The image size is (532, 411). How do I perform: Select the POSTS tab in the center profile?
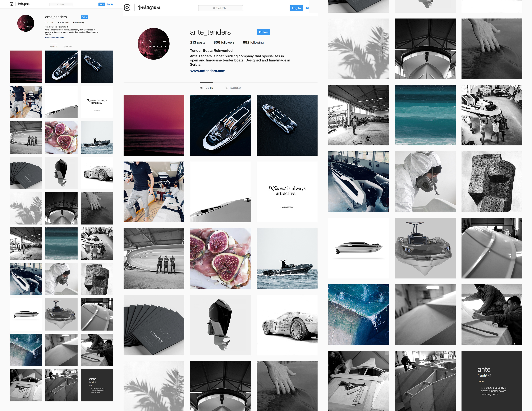point(207,88)
